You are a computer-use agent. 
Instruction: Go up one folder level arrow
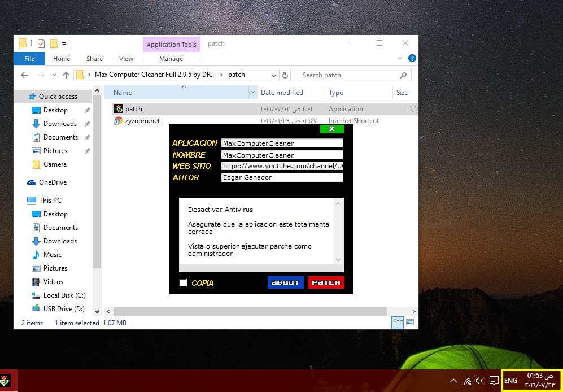click(x=66, y=75)
